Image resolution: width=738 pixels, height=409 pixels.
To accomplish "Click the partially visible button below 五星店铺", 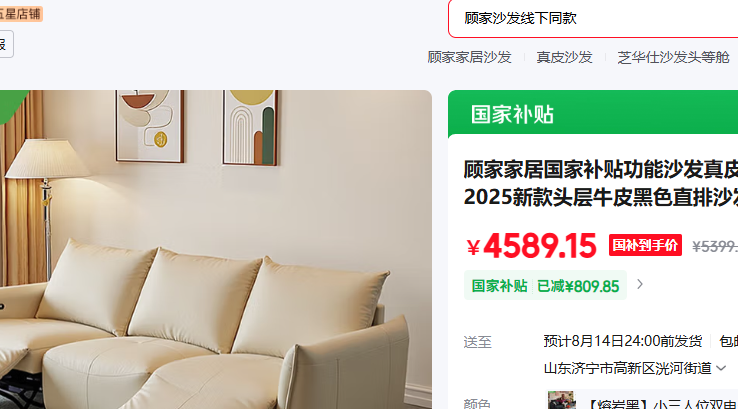I will coord(6,44).
